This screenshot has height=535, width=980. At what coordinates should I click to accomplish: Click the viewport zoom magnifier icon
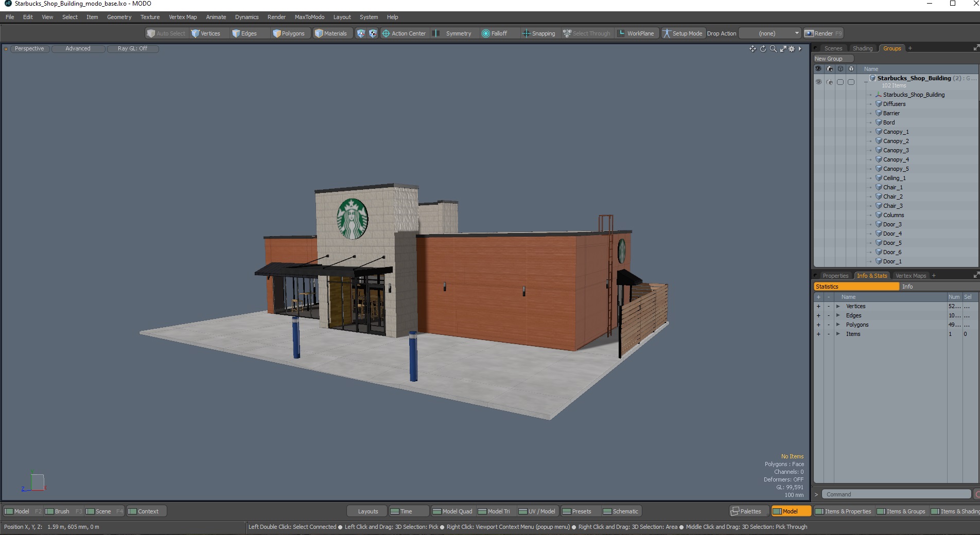[773, 49]
